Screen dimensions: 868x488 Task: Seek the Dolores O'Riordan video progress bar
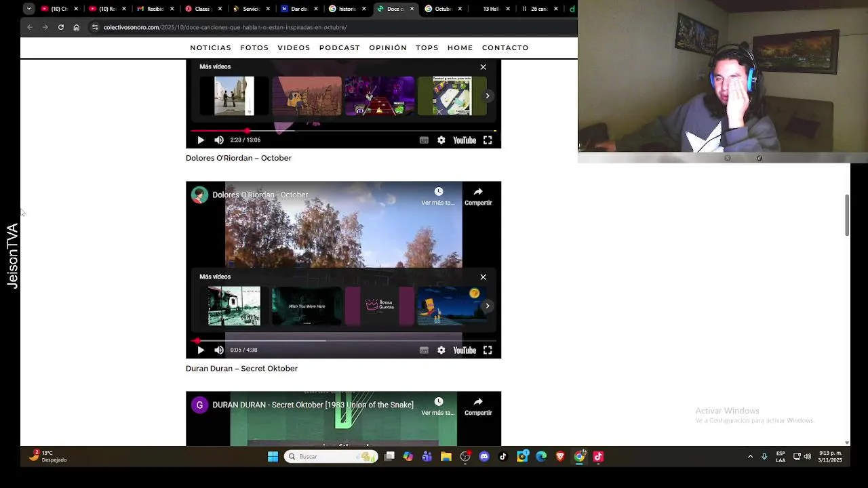[343, 340]
